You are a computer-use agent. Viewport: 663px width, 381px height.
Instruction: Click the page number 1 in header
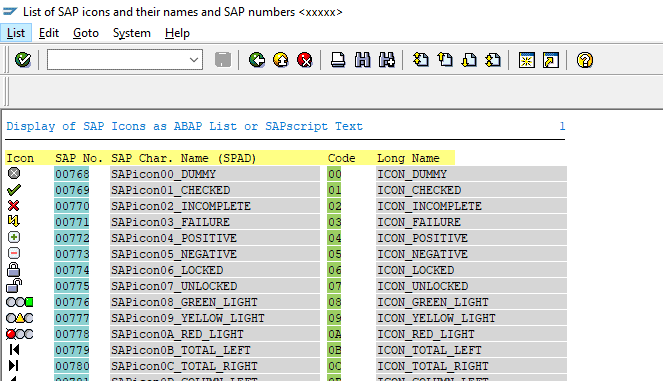point(562,126)
